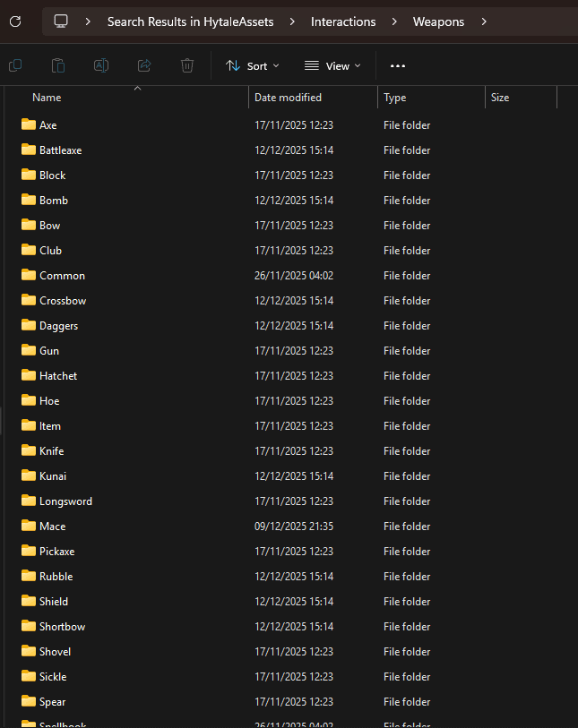
Task: Click the Refresh button in address bar
Action: [x=16, y=21]
